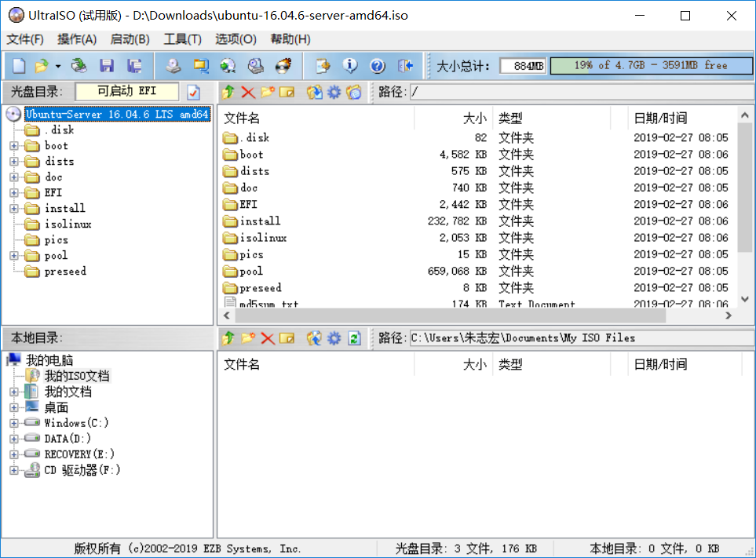Expand the RECOVERY(E:) drive node
Image resolution: width=756 pixels, height=558 pixels.
tap(14, 454)
